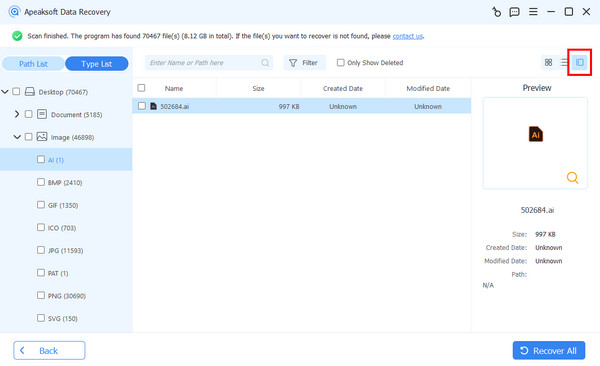Tick the Document (5185) checkbox
The image size is (600, 366).
(28, 114)
